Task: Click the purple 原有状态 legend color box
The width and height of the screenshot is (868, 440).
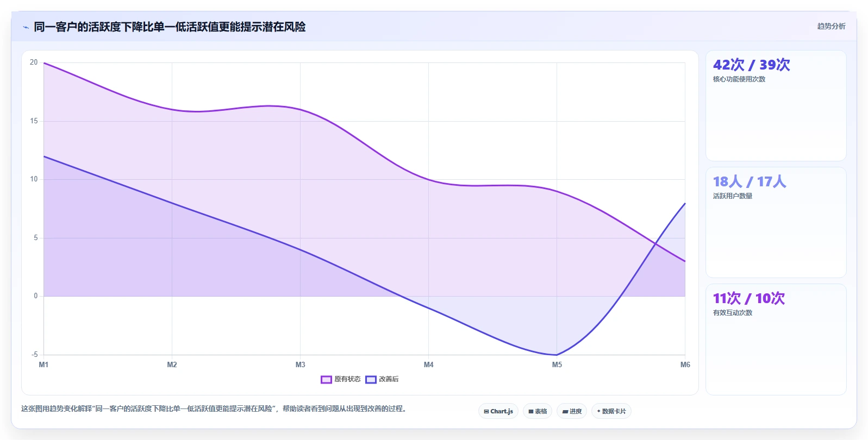Action: tap(326, 380)
